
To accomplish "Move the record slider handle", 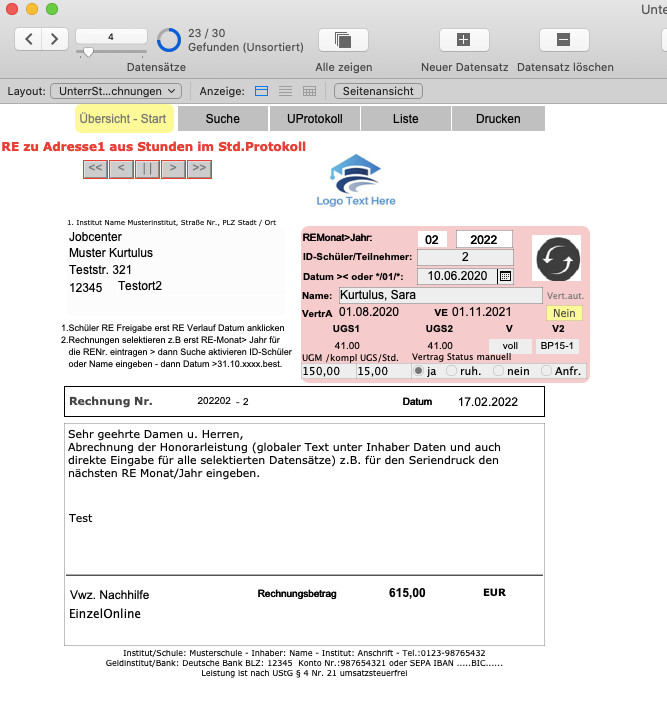I will coord(88,53).
